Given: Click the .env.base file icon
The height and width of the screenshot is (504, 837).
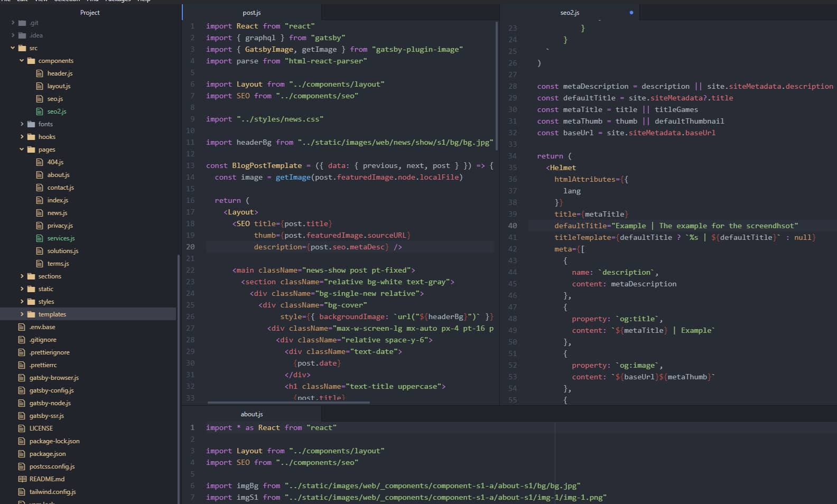Looking at the screenshot, I should tap(22, 327).
